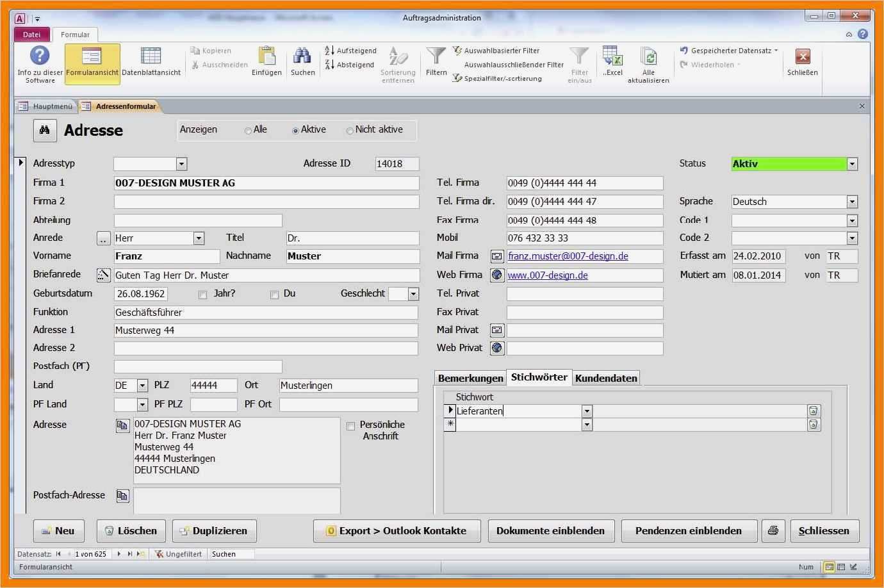Open the Adresstyp dropdown
The height and width of the screenshot is (588, 884).
pos(181,164)
